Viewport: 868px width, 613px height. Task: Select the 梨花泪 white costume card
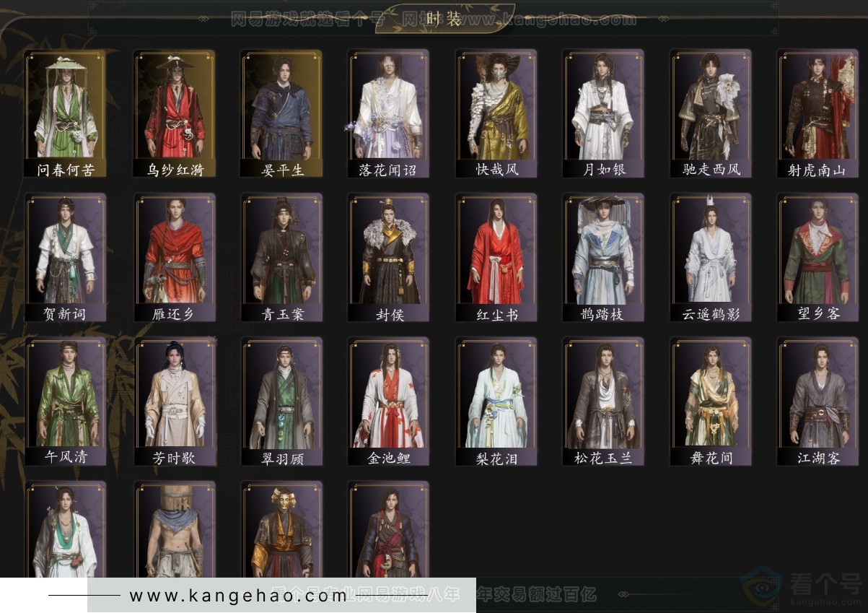click(x=496, y=400)
